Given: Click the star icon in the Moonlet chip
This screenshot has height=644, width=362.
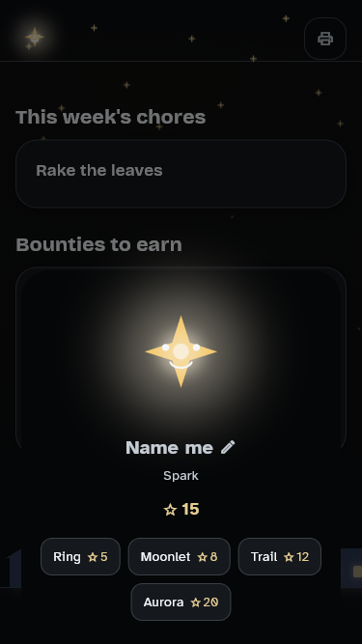Looking at the screenshot, I should [203, 557].
